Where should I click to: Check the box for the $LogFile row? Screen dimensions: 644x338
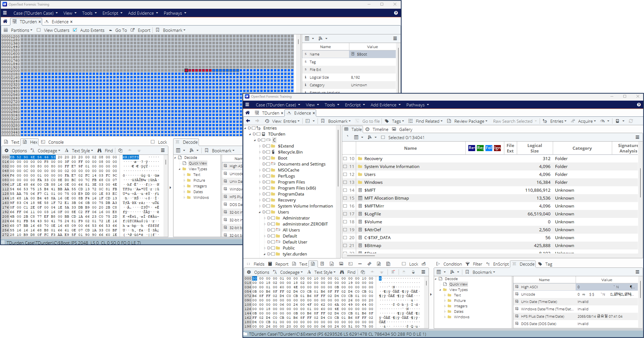[345, 214]
